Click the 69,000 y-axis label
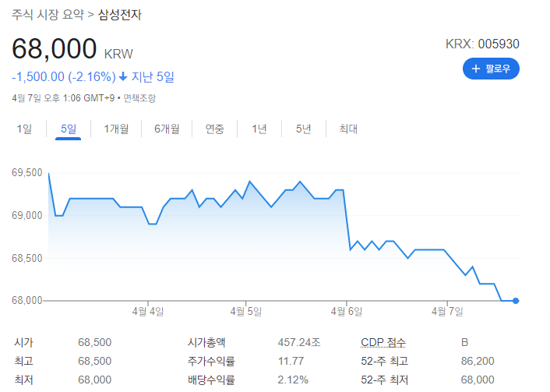The image size is (550, 392). (27, 215)
